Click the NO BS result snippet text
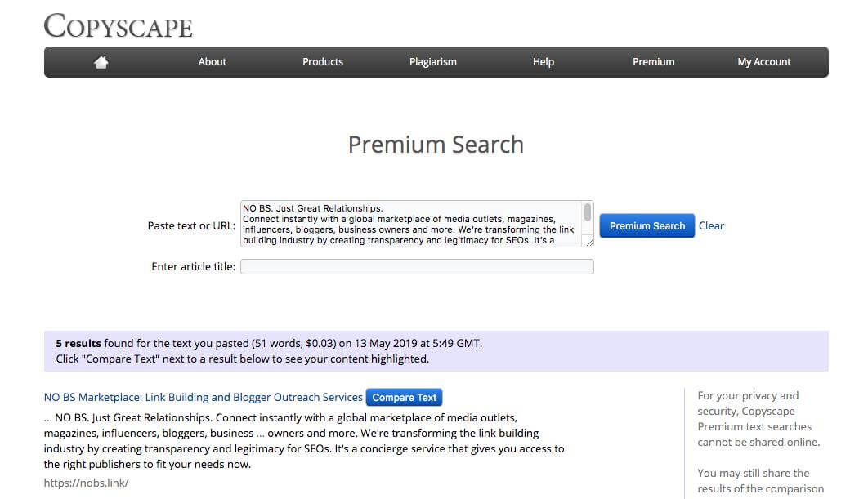Image resolution: width=868 pixels, height=499 pixels. pyautogui.click(x=304, y=441)
